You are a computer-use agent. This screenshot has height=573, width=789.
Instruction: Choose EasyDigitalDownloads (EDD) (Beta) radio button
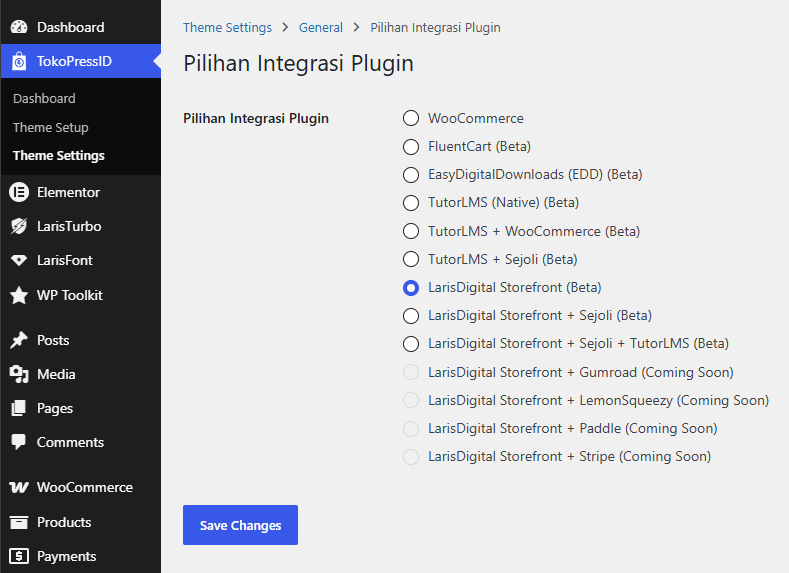[411, 175]
